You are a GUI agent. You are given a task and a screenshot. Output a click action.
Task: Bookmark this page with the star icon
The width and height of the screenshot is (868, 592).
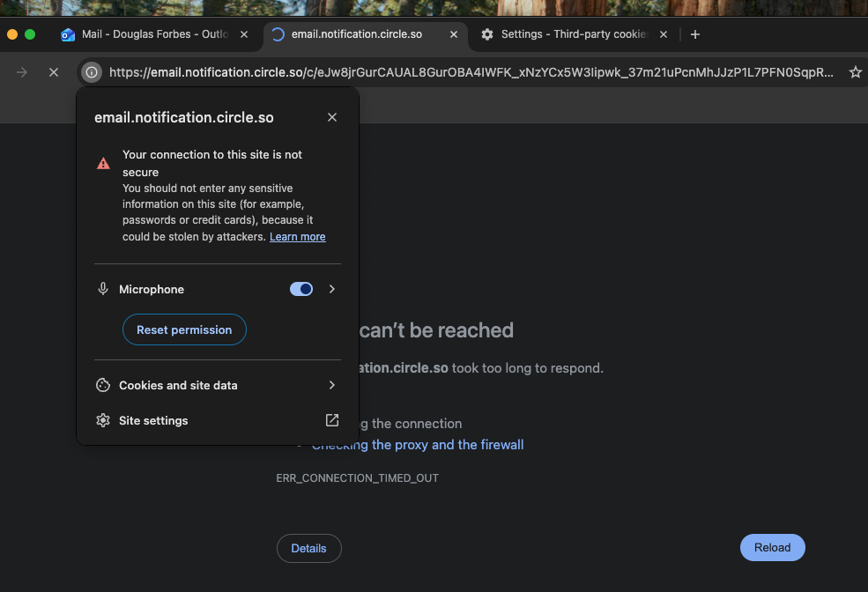point(856,72)
